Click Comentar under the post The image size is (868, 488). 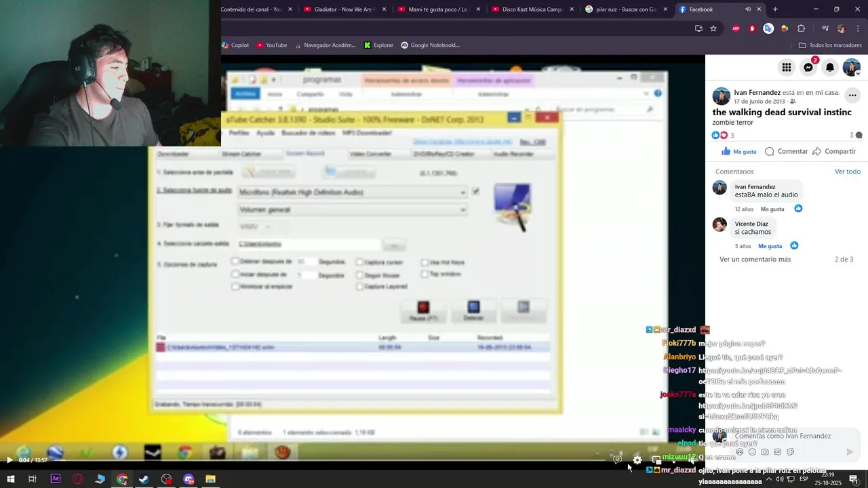point(787,151)
